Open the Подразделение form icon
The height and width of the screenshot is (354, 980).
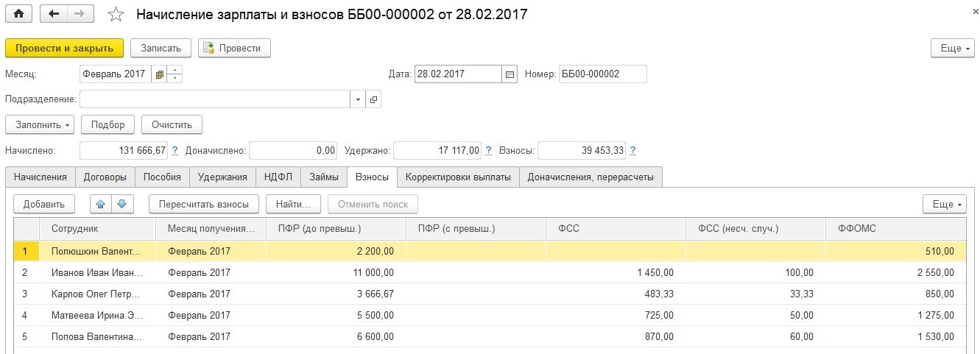tap(373, 99)
